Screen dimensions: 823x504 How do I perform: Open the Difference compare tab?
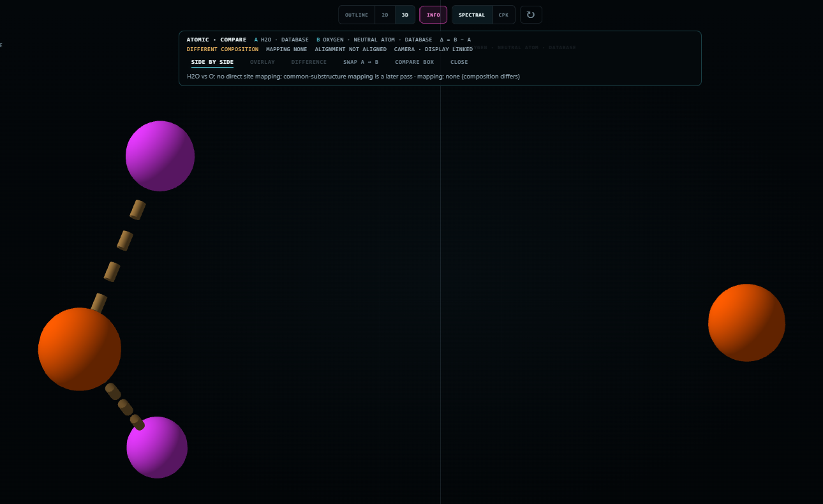point(309,62)
